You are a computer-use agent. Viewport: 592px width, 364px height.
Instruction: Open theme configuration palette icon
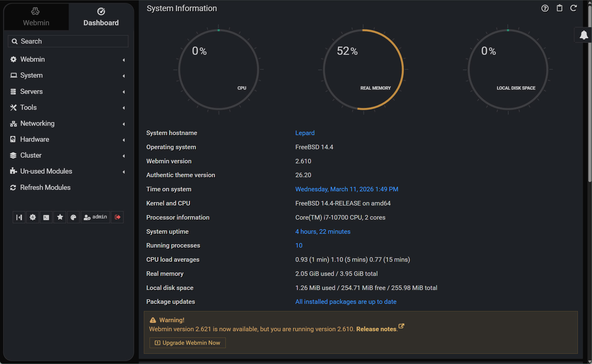click(x=73, y=217)
